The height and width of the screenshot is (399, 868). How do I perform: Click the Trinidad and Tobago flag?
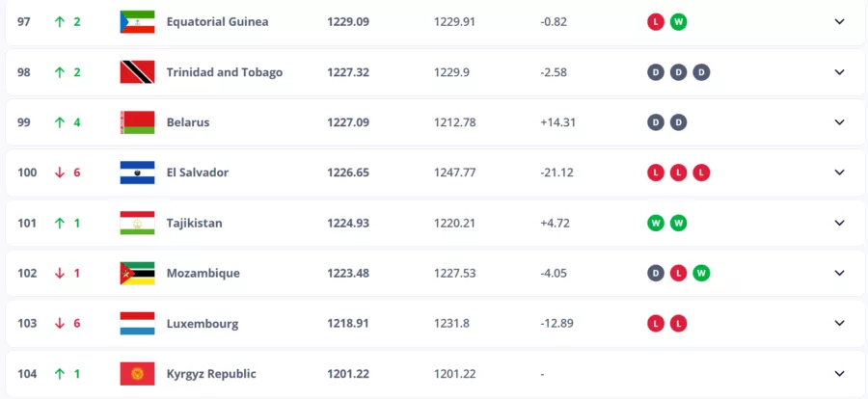137,72
